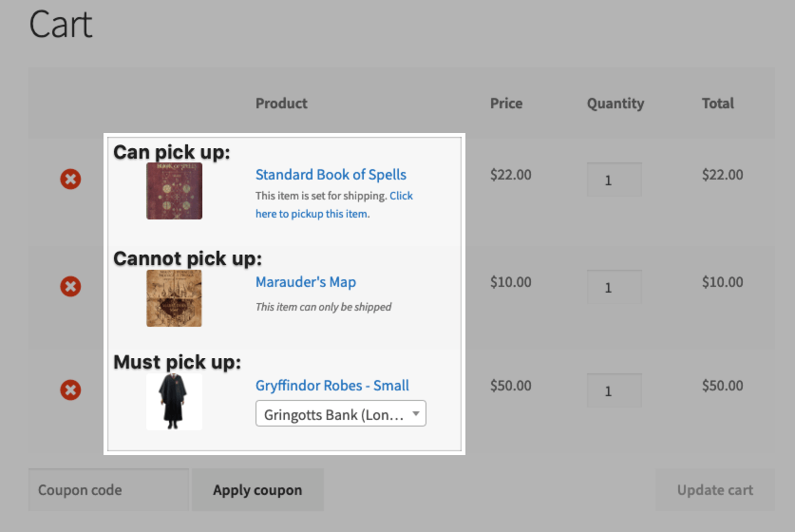Image resolution: width=795 pixels, height=532 pixels.
Task: Click the Cart page heading
Action: point(61,25)
